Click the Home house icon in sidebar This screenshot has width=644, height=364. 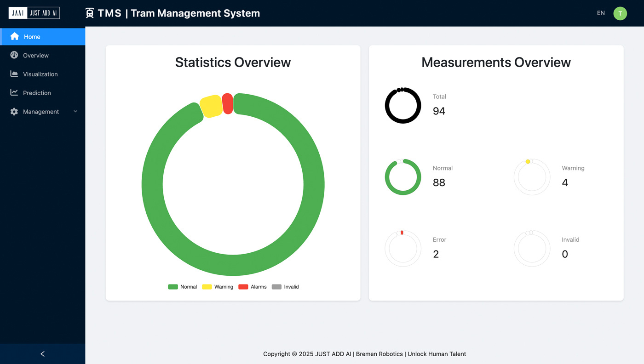(x=14, y=36)
